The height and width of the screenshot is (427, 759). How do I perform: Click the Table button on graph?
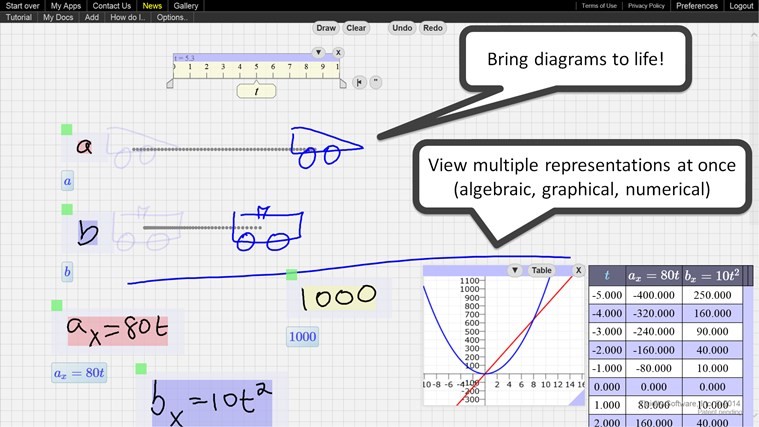click(541, 270)
